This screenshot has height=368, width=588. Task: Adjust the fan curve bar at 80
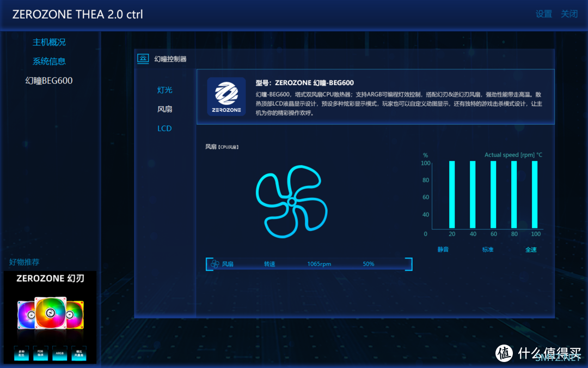click(x=514, y=195)
